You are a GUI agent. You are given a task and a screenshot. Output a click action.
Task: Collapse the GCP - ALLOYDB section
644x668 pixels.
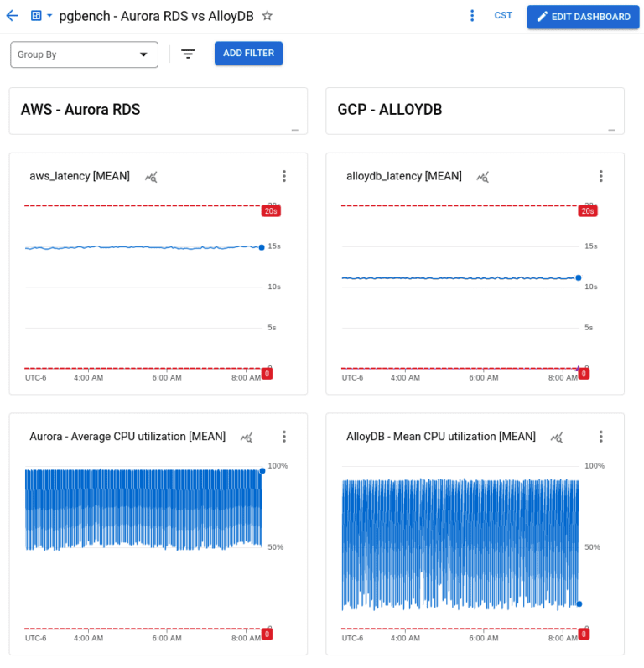pos(611,130)
